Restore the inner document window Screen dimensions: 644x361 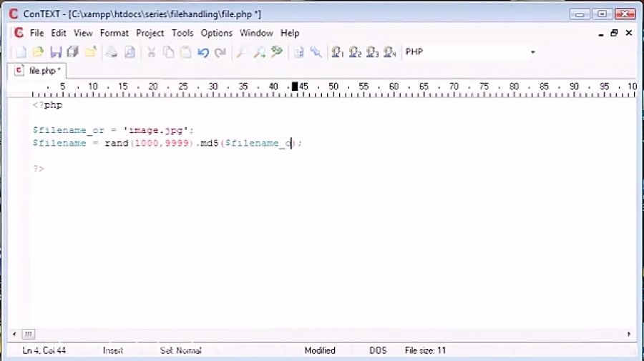614,33
